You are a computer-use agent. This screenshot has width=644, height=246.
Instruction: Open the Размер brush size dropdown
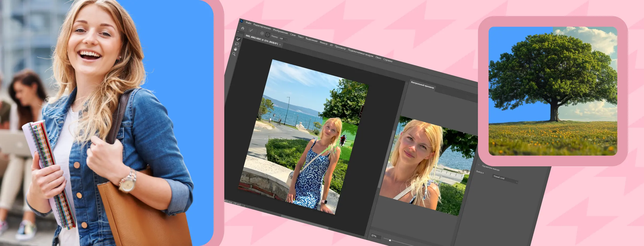[286, 40]
